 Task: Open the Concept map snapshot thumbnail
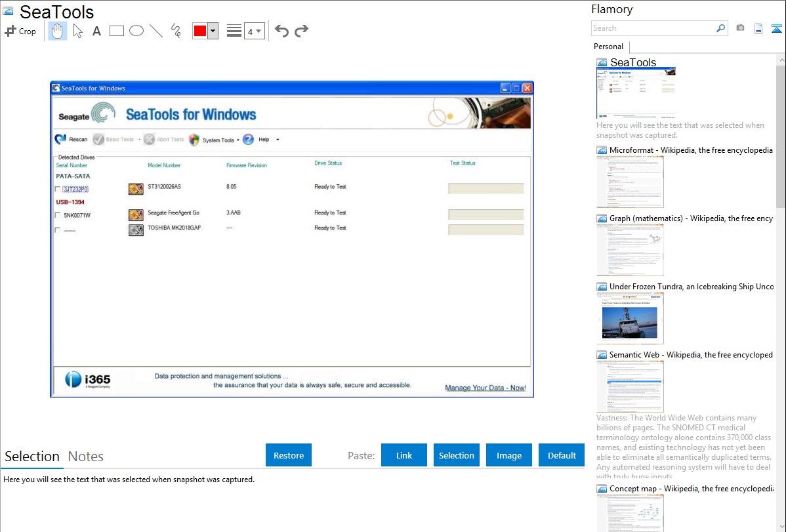[x=630, y=513]
